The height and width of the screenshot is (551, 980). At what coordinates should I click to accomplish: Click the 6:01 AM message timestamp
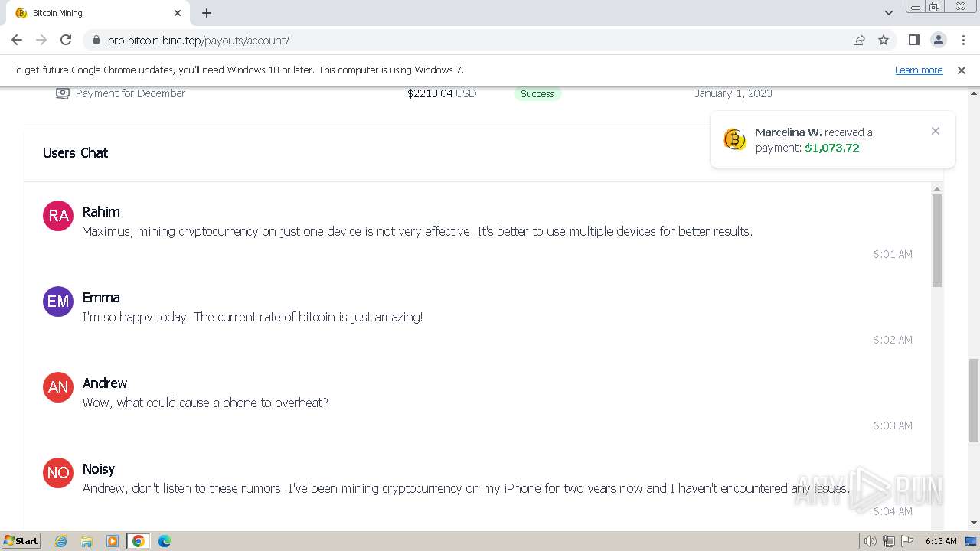tap(893, 254)
